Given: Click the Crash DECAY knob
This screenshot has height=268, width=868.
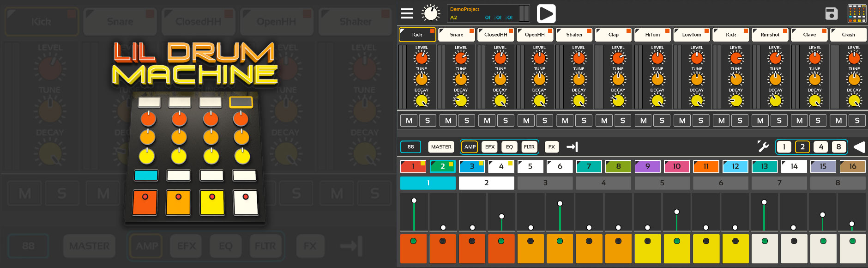Looking at the screenshot, I should pyautogui.click(x=854, y=100).
